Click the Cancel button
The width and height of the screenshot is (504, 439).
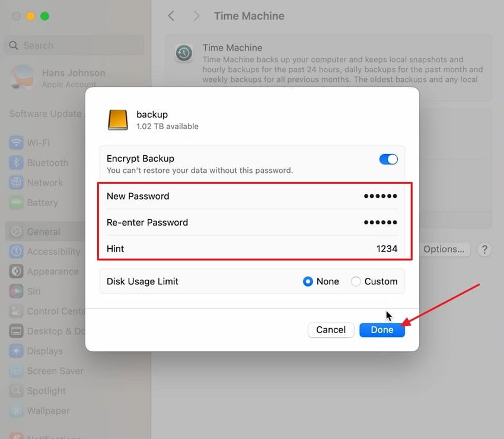pyautogui.click(x=331, y=330)
